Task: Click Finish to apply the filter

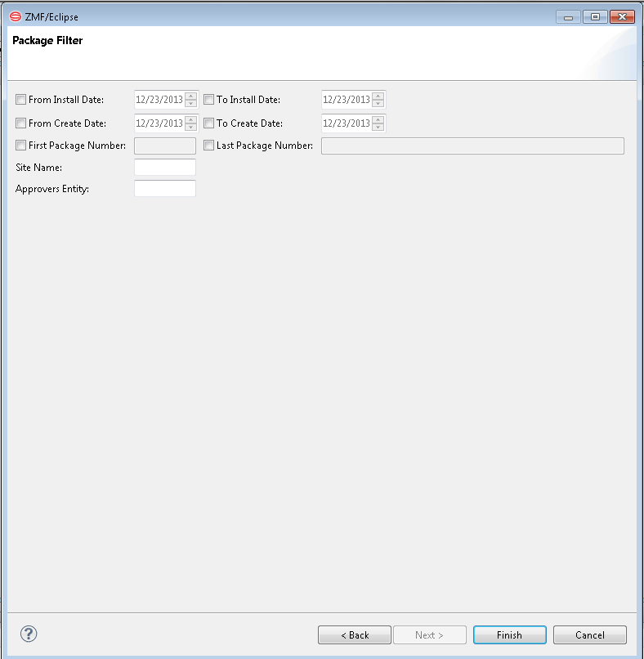Action: (x=510, y=634)
